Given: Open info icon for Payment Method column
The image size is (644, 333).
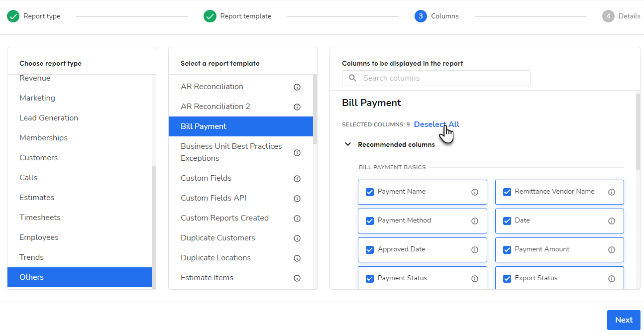Looking at the screenshot, I should pos(475,221).
